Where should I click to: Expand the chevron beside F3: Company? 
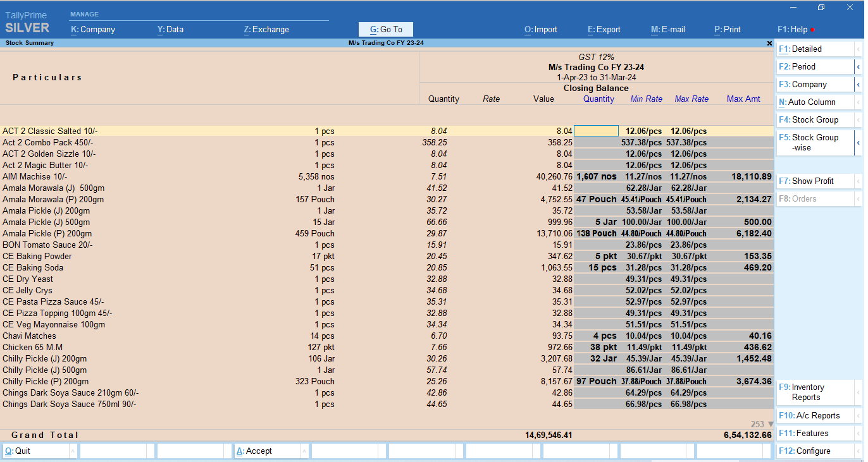859,84
